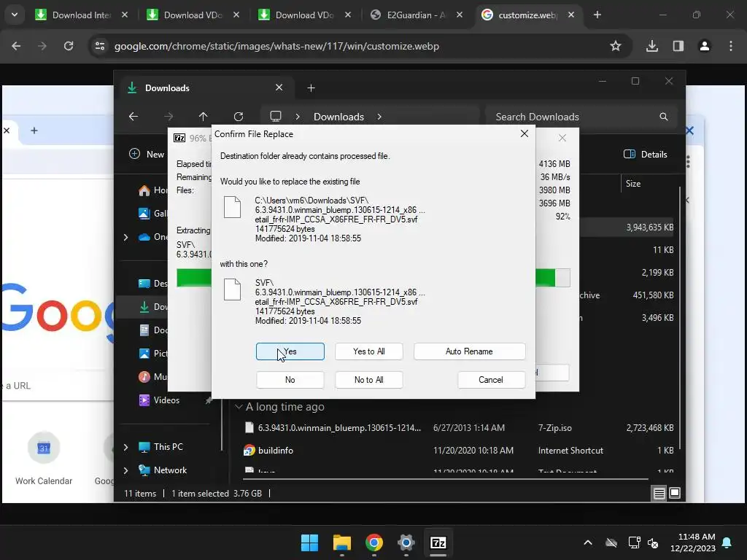
Task: Open Chrome three-dot menu
Action: [x=731, y=46]
